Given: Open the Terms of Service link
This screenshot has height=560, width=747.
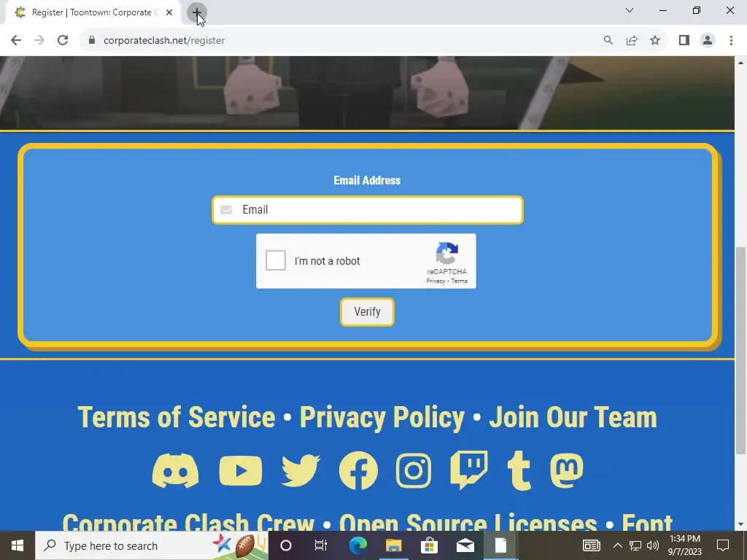Looking at the screenshot, I should [x=177, y=418].
